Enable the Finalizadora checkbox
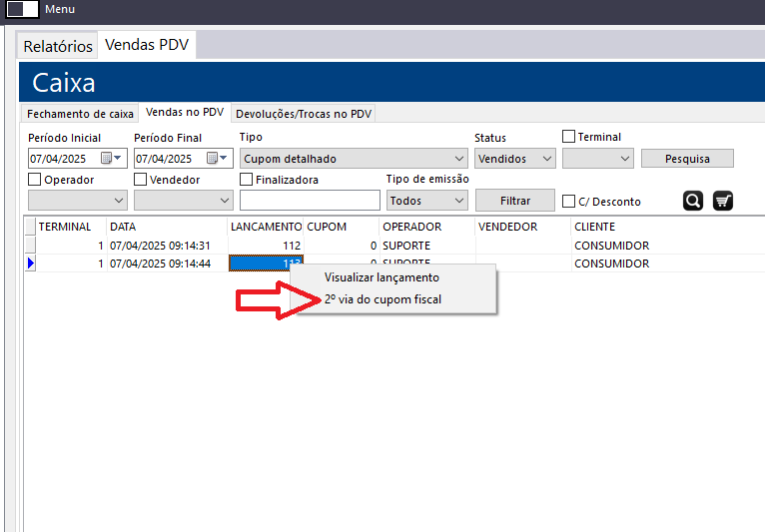Image resolution: width=765 pixels, height=532 pixels. click(247, 180)
